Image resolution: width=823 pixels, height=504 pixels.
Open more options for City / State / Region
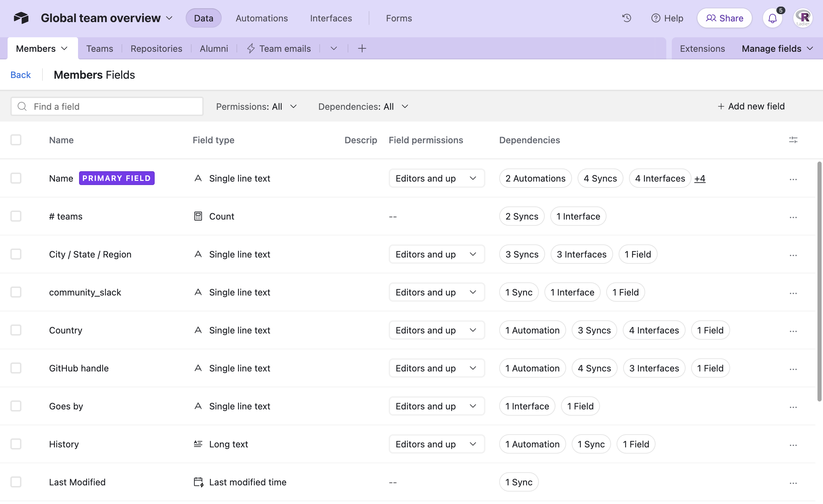coord(793,255)
